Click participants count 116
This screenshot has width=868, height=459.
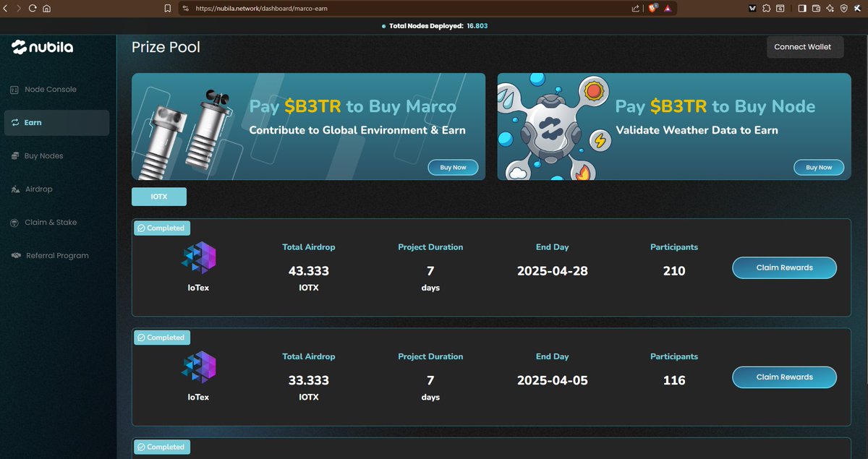(x=674, y=380)
